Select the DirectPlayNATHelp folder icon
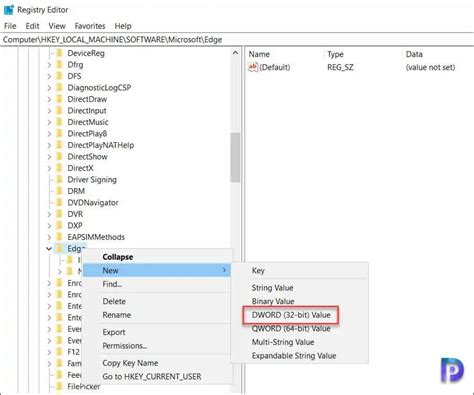Screen dimensions: 474x395 pyautogui.click(x=59, y=145)
